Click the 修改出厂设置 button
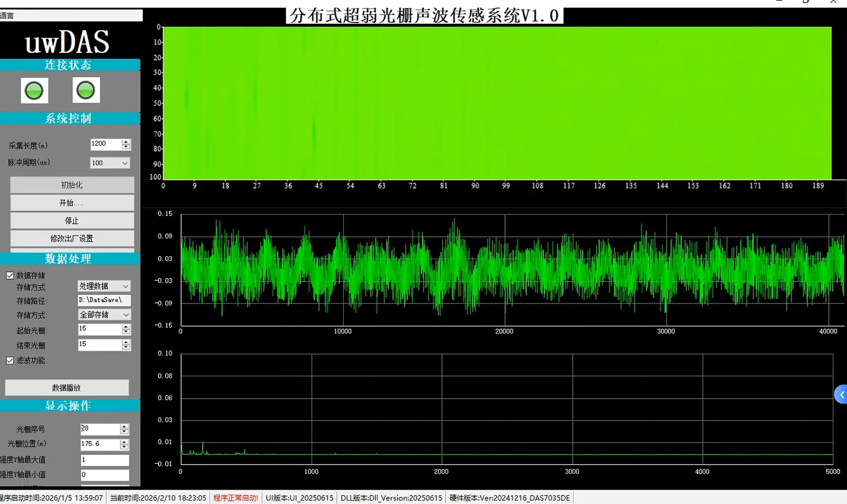Viewport: 847px width, 504px height. (x=72, y=238)
